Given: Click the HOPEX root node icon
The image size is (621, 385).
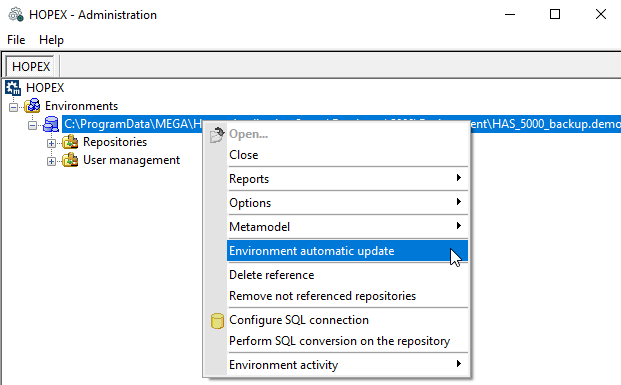Looking at the screenshot, I should 13,88.
